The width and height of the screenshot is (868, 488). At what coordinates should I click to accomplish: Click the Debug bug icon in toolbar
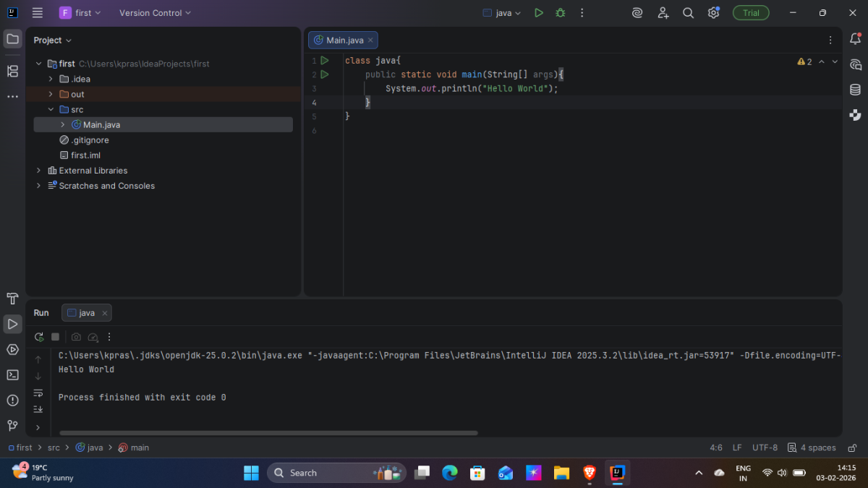(x=560, y=13)
